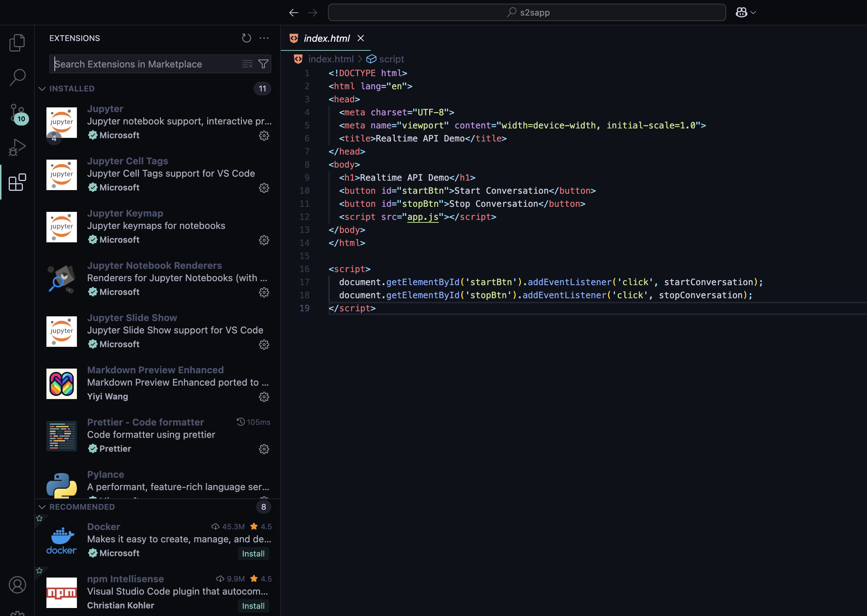Refresh the extensions list
The width and height of the screenshot is (867, 616).
[247, 38]
